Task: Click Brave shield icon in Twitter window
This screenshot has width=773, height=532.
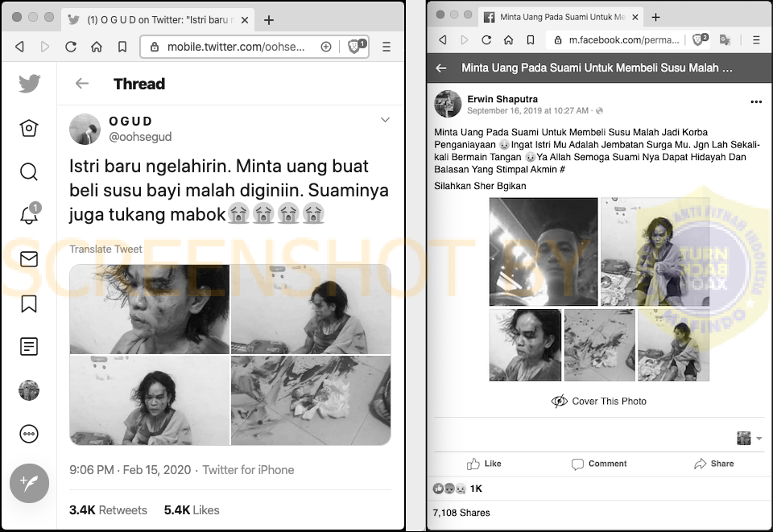Action: pyautogui.click(x=357, y=47)
